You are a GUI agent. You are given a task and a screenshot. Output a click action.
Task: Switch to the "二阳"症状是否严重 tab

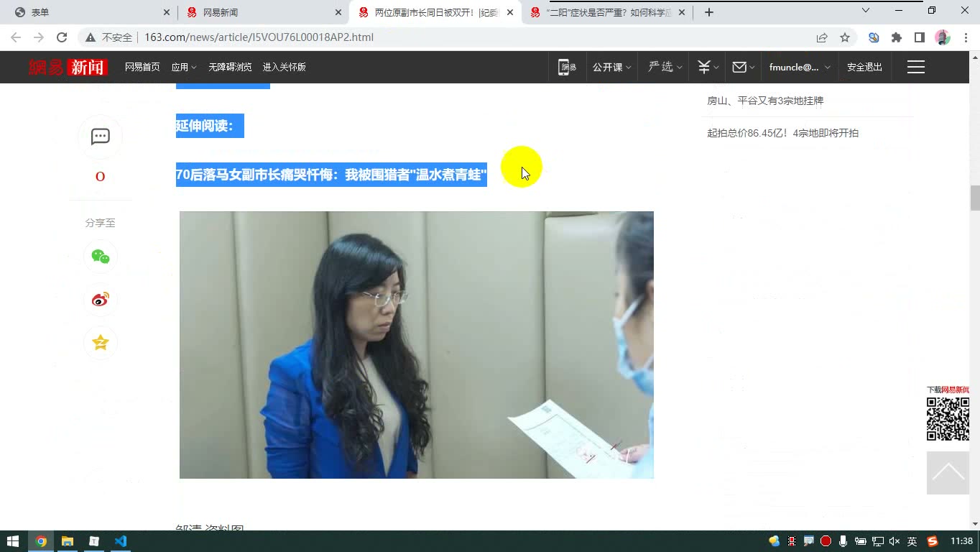tap(608, 12)
